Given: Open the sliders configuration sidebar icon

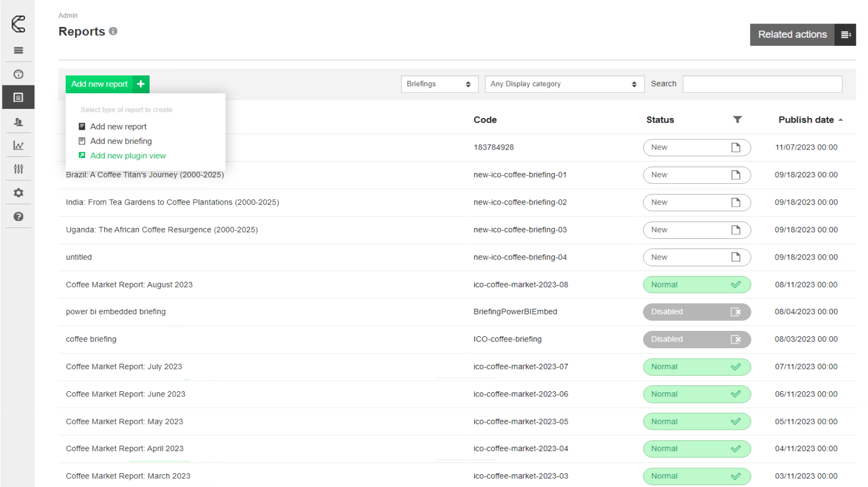Looking at the screenshot, I should [x=18, y=169].
